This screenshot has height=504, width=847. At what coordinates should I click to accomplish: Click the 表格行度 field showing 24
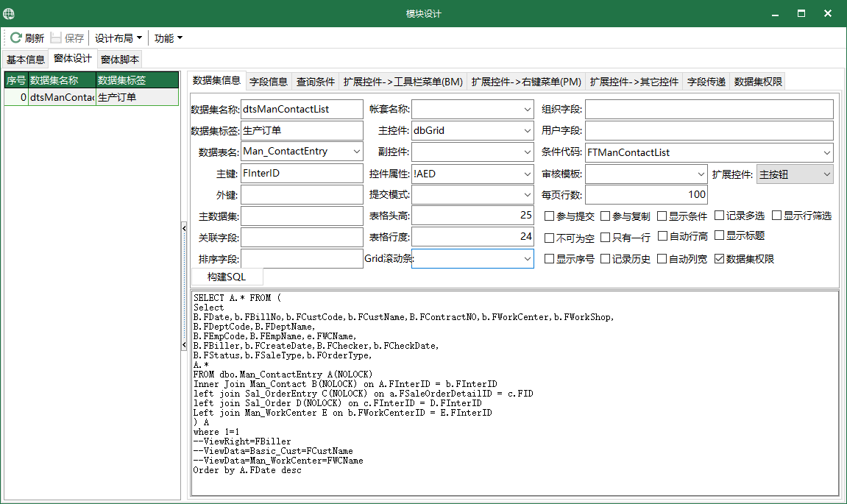(472, 237)
